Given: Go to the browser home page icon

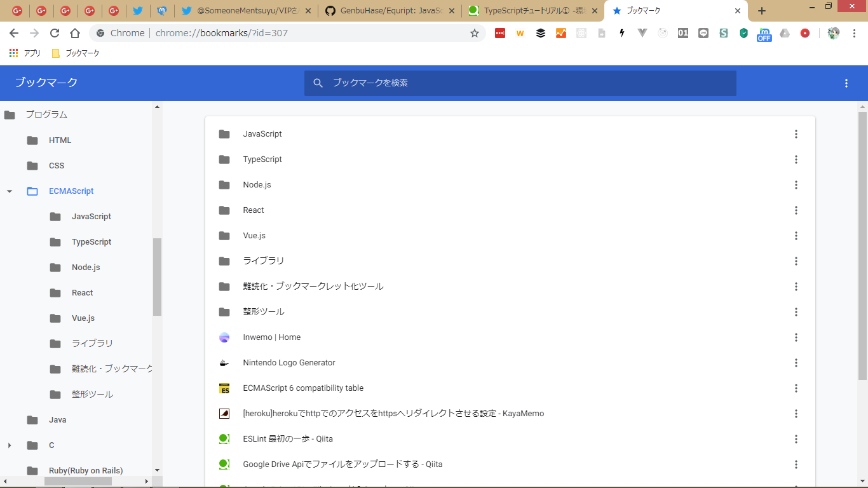Looking at the screenshot, I should click(75, 33).
